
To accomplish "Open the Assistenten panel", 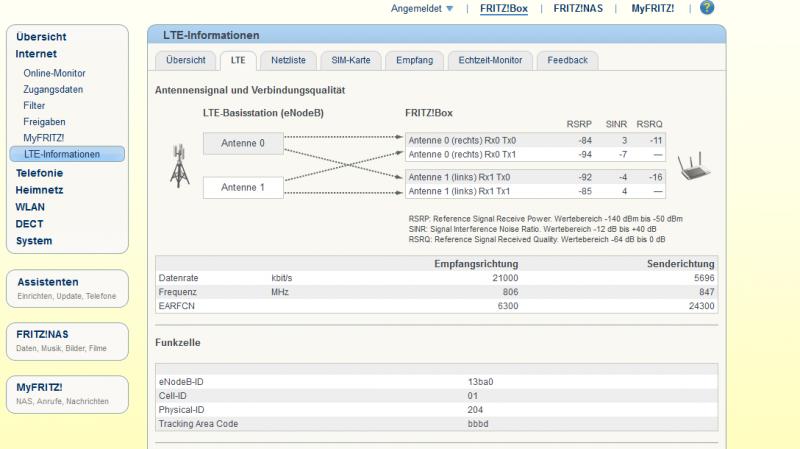I will coord(67,288).
